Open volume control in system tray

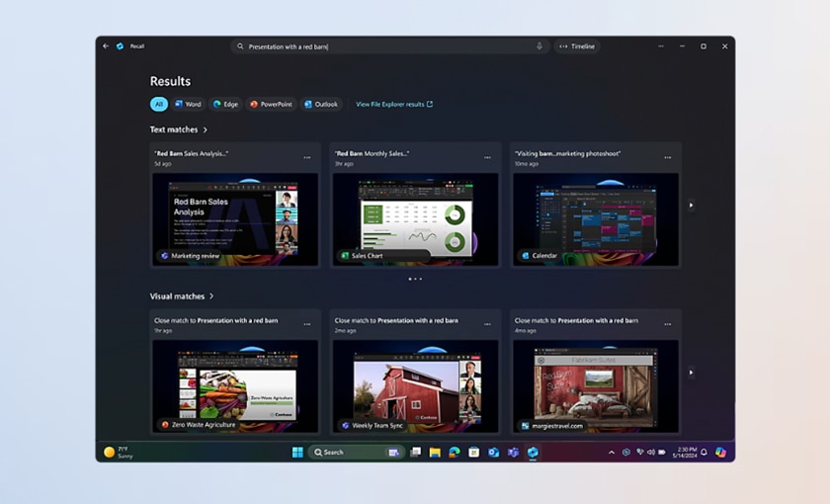[x=650, y=453]
